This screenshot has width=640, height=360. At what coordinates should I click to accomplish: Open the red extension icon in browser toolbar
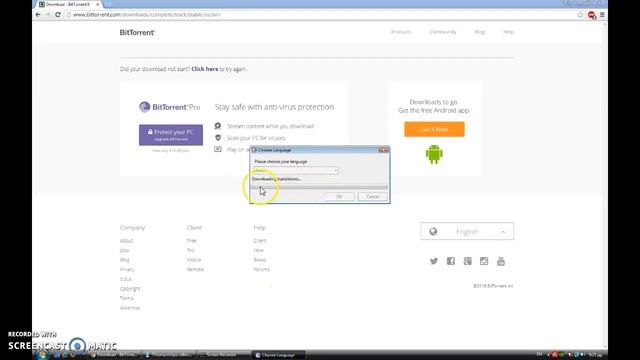point(591,15)
